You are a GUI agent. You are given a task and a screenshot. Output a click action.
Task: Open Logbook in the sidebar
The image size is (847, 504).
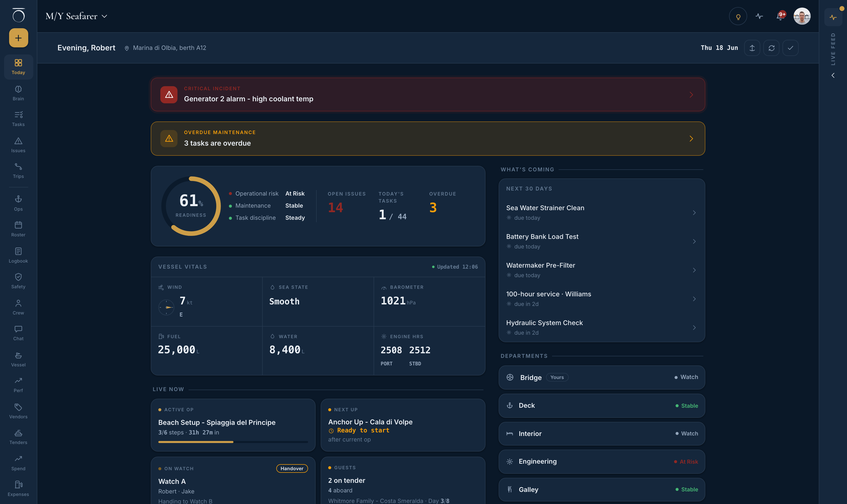[18, 255]
